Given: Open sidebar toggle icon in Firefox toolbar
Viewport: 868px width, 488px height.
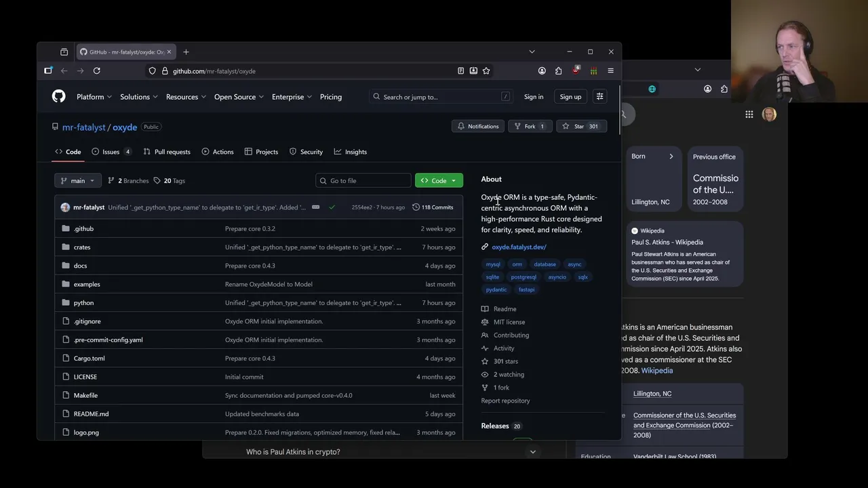Looking at the screenshot, I should click(48, 70).
